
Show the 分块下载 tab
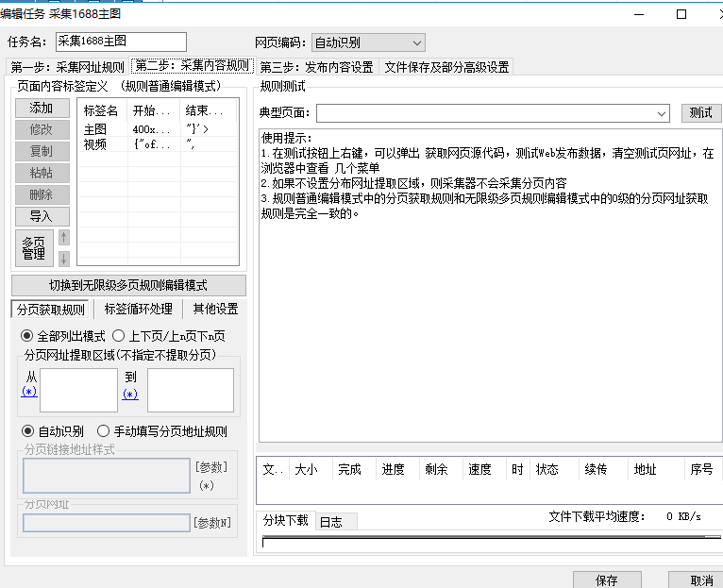click(x=285, y=521)
